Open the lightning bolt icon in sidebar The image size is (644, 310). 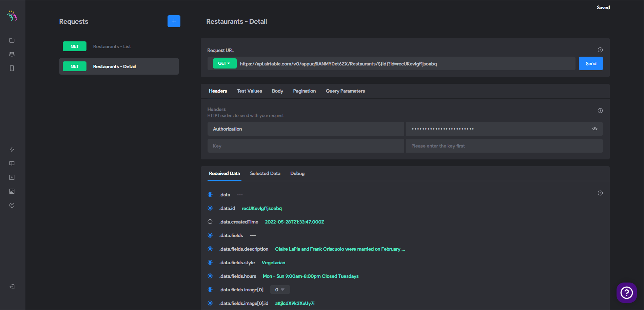(x=12, y=150)
